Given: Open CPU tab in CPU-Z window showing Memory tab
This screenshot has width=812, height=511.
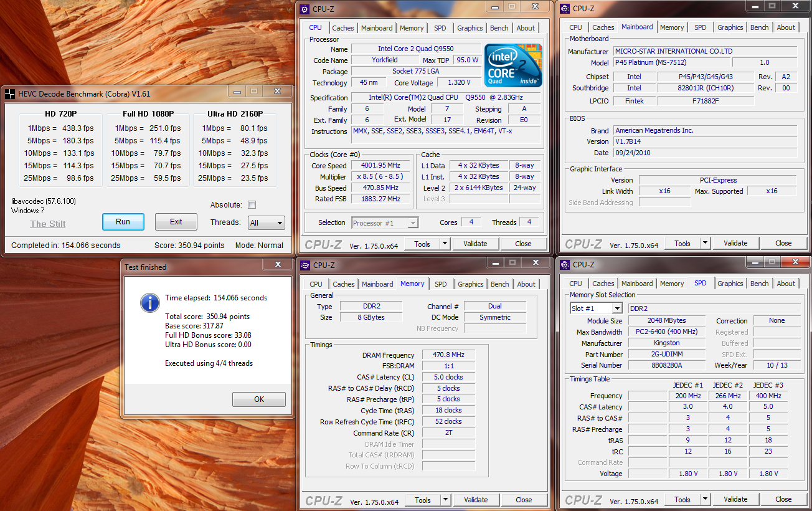Looking at the screenshot, I should (316, 284).
